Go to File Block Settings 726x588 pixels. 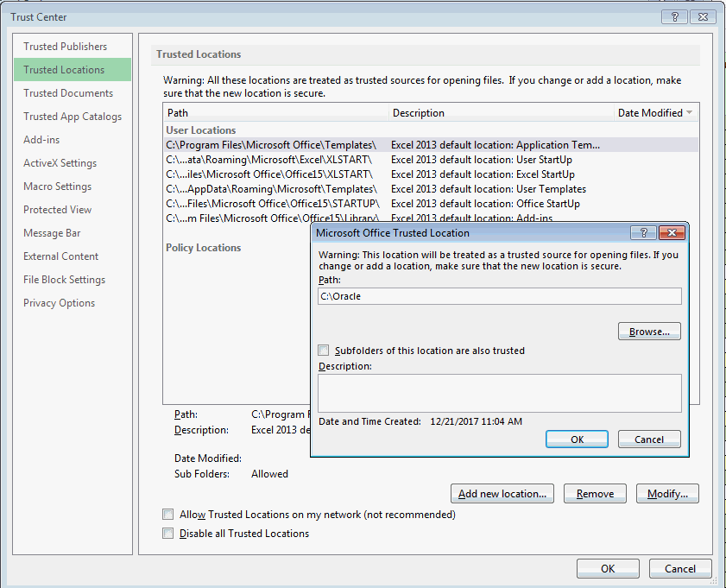(x=65, y=280)
